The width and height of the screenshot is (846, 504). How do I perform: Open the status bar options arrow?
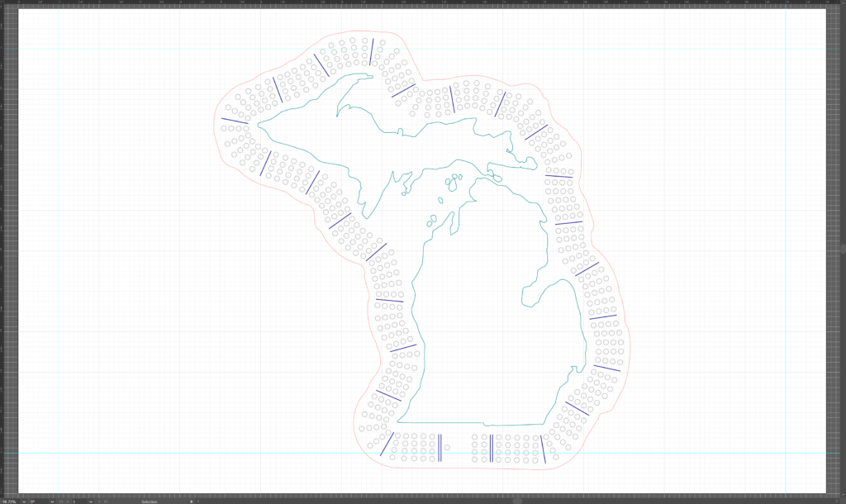[x=192, y=502]
